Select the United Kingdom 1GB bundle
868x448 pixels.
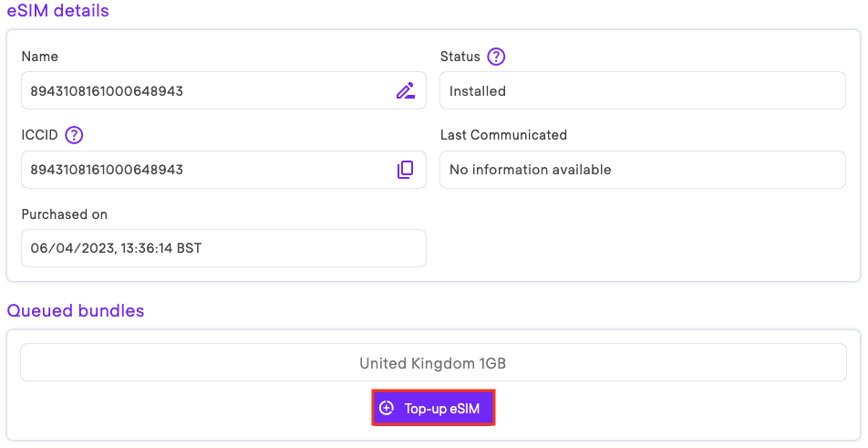(x=433, y=363)
